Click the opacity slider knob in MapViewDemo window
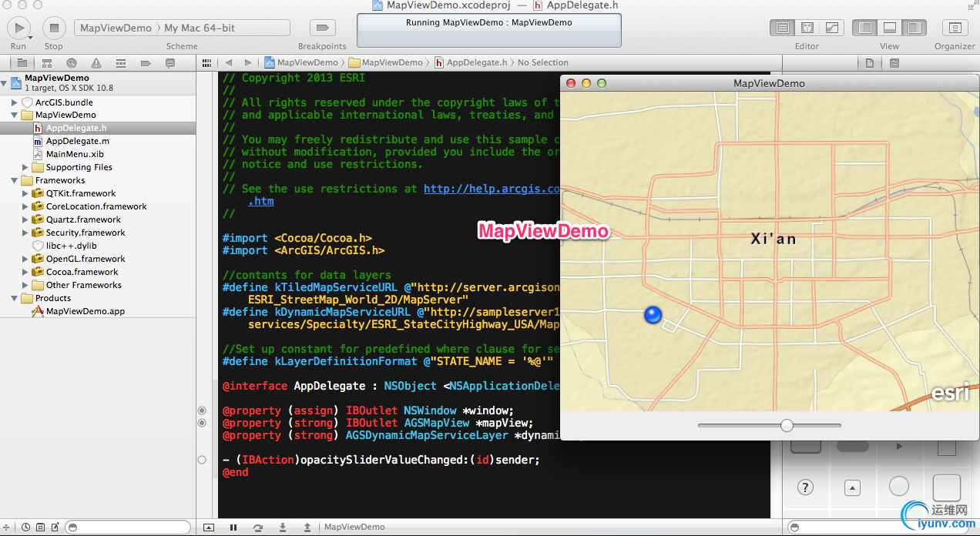 click(787, 425)
